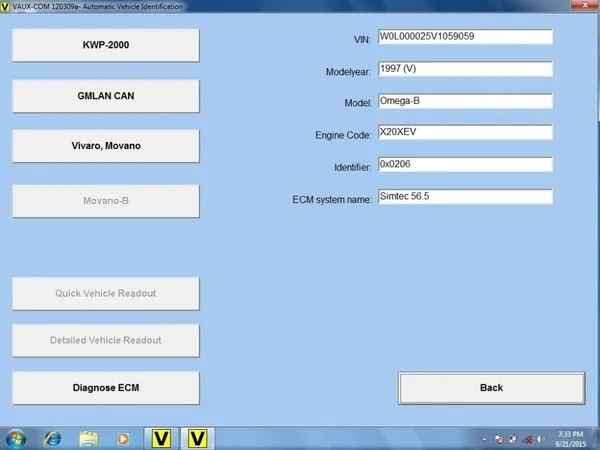Click the Identifier field showing 0x0206

(464, 165)
